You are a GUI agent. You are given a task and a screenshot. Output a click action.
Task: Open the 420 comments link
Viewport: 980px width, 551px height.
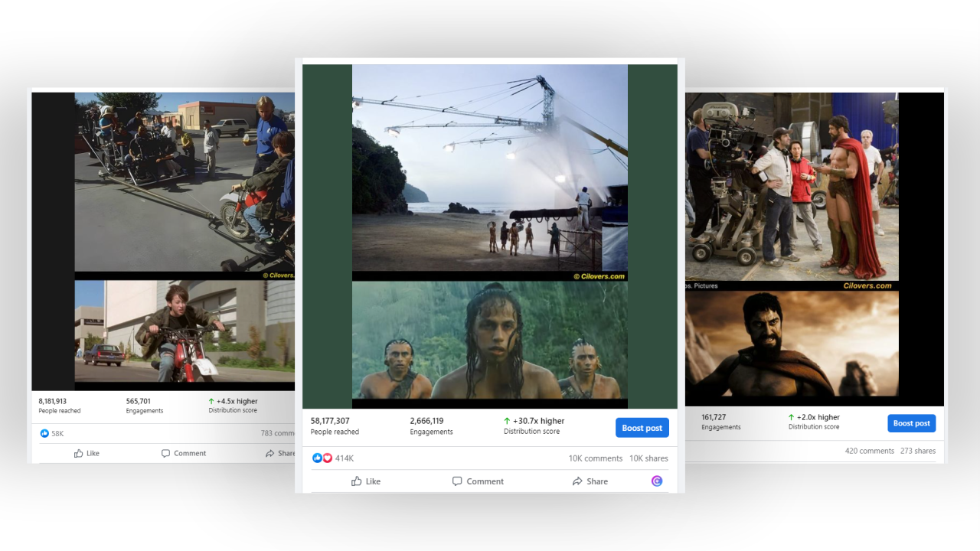click(x=870, y=451)
